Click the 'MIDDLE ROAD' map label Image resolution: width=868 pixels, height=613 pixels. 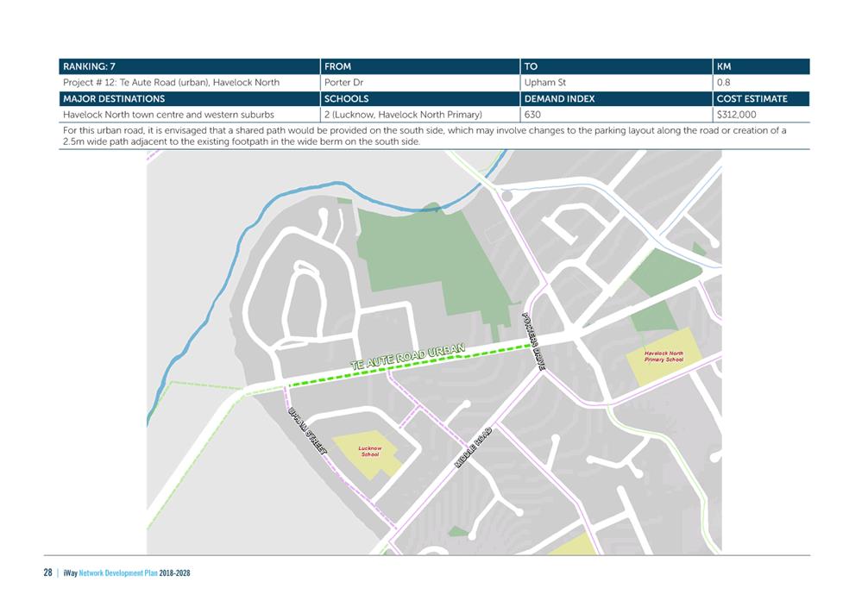474,447
